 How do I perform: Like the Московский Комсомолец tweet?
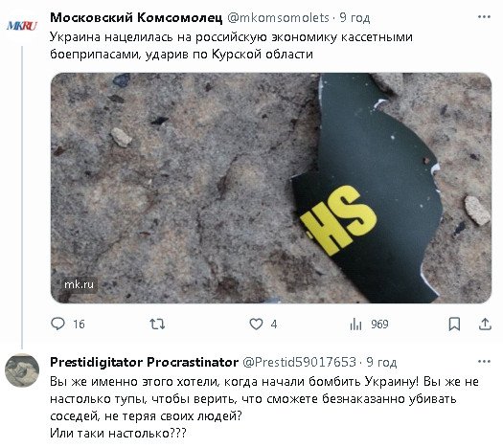tap(256, 324)
